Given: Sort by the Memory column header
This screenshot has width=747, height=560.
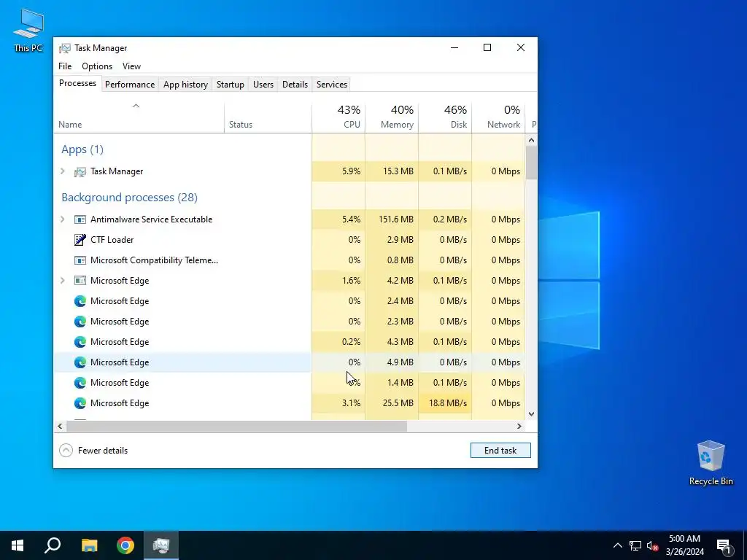Looking at the screenshot, I should coord(392,117).
